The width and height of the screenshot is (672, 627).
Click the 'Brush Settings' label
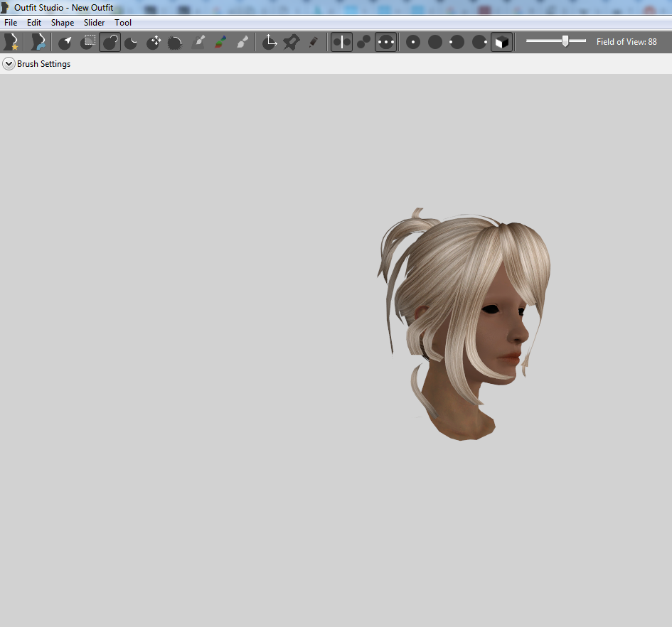(x=43, y=64)
